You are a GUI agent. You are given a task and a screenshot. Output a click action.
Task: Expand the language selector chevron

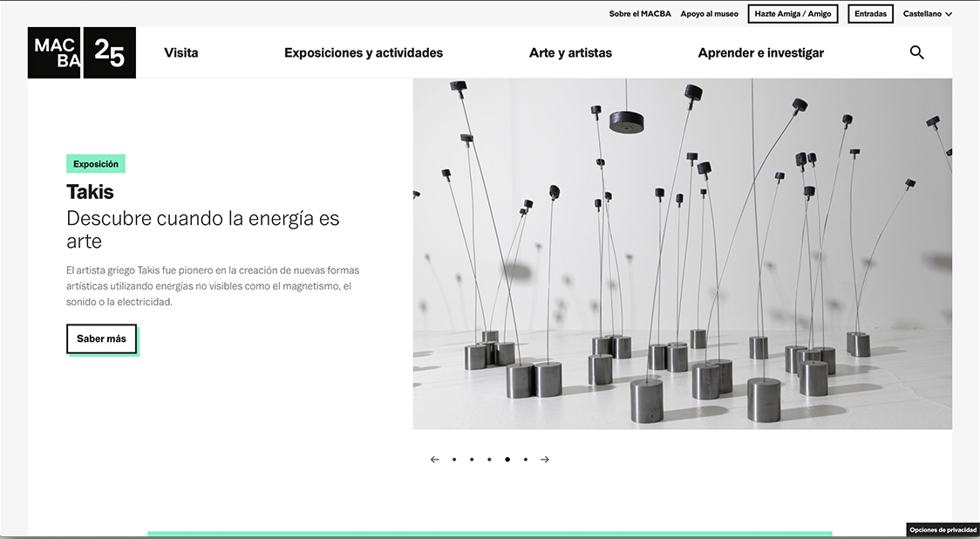(x=949, y=14)
